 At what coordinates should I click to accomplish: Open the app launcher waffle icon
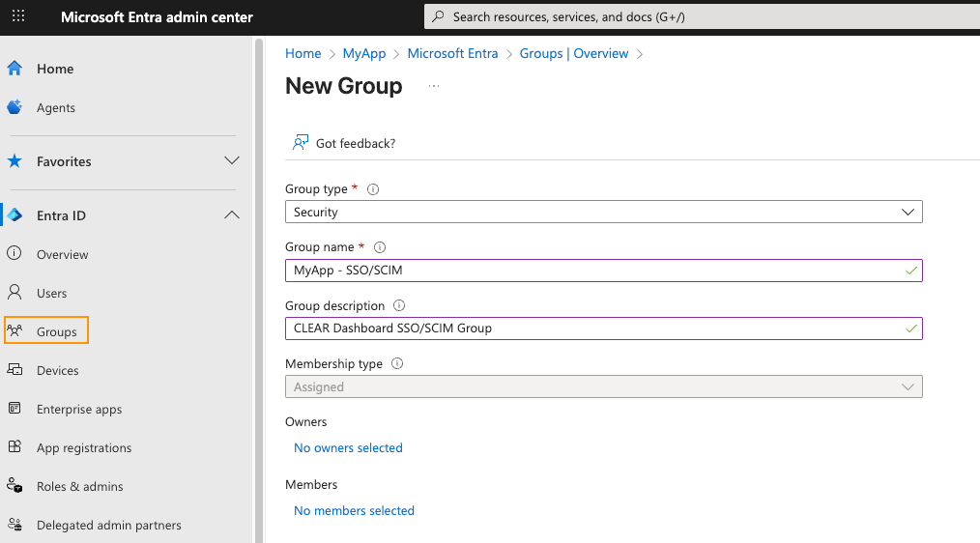point(18,16)
